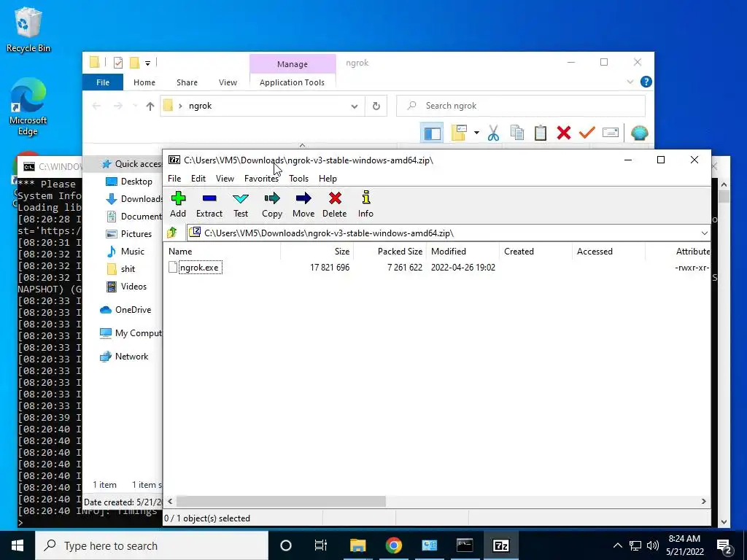Expand the Explorer ribbon chevron
Viewport: 747px width, 560px height.
[x=630, y=82]
